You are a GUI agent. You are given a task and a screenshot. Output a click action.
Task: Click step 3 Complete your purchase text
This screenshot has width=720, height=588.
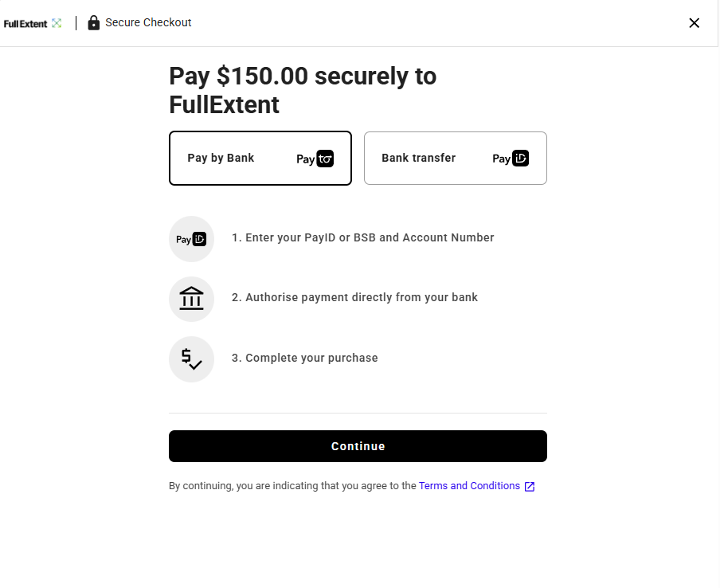click(x=304, y=358)
